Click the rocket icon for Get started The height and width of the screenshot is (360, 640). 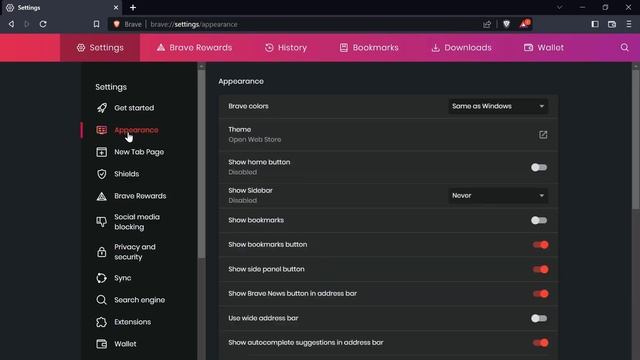click(x=102, y=108)
